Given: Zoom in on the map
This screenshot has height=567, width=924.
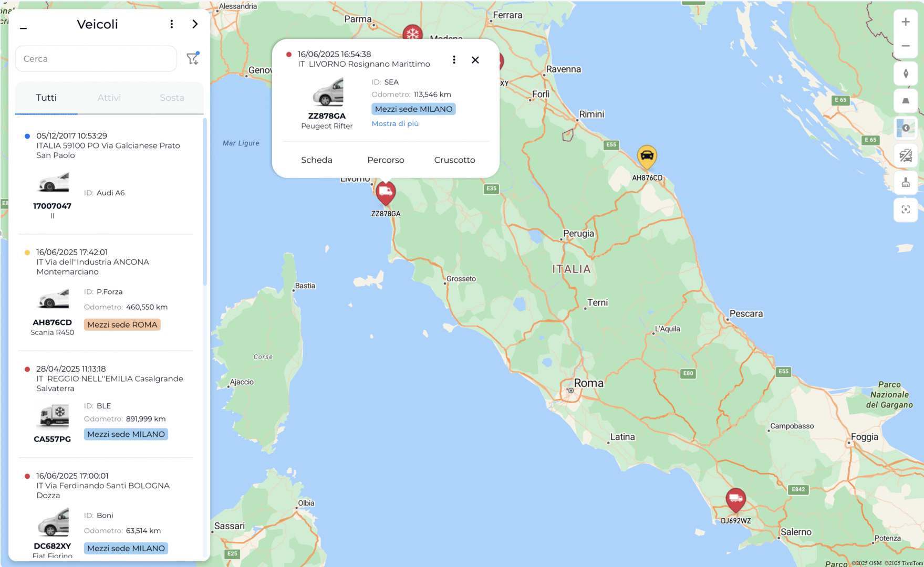Looking at the screenshot, I should 906,22.
